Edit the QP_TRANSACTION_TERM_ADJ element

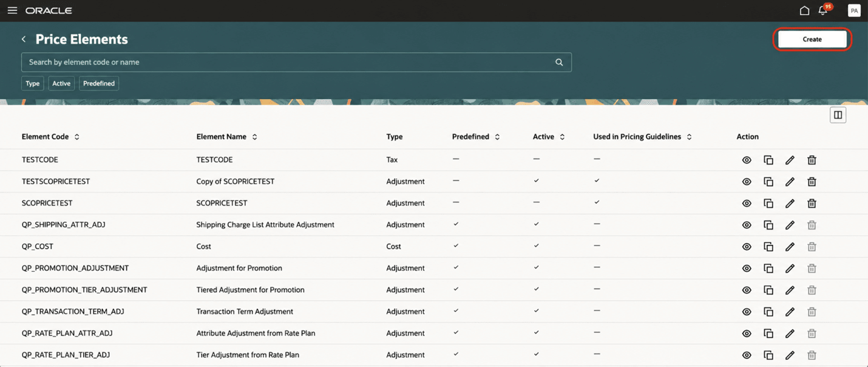coord(790,312)
